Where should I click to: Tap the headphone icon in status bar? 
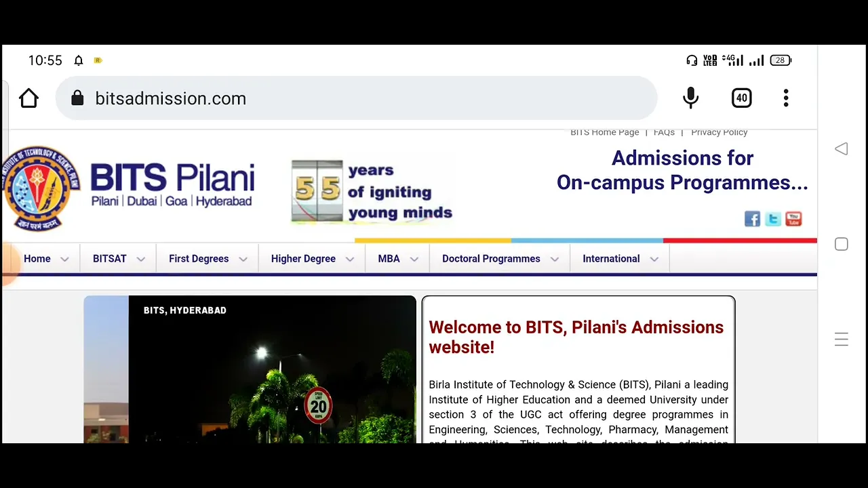[x=692, y=60]
